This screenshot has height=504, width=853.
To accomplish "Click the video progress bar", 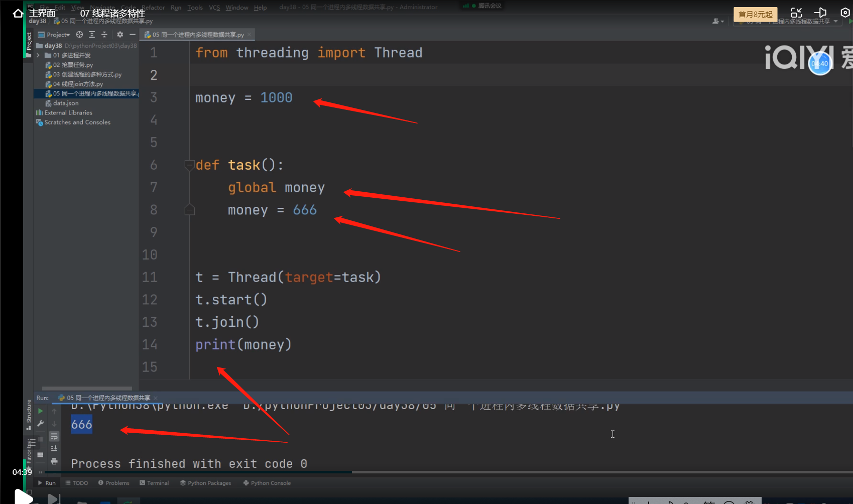I will (449, 472).
